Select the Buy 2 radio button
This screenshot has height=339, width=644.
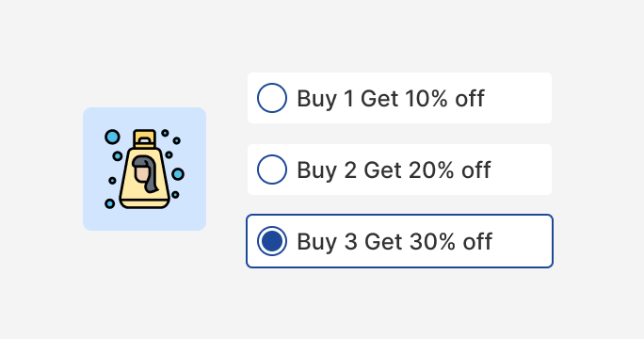(272, 169)
